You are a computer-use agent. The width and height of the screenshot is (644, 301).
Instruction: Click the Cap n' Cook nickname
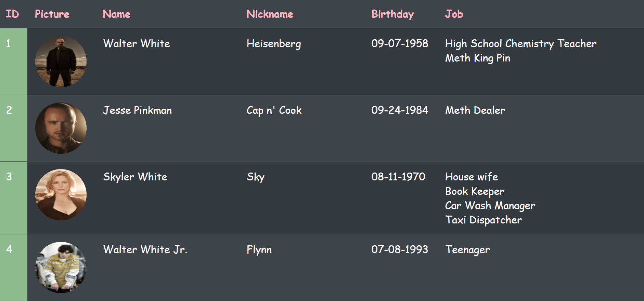274,110
